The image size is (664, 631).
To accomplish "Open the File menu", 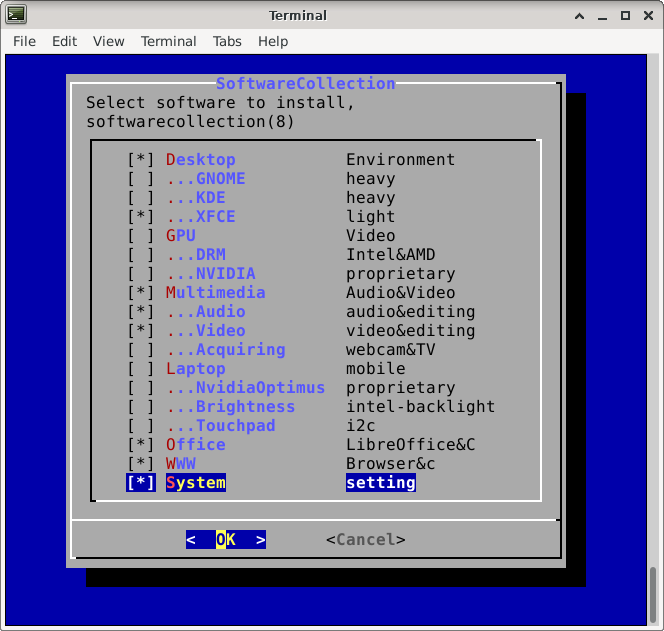I will coord(24,41).
